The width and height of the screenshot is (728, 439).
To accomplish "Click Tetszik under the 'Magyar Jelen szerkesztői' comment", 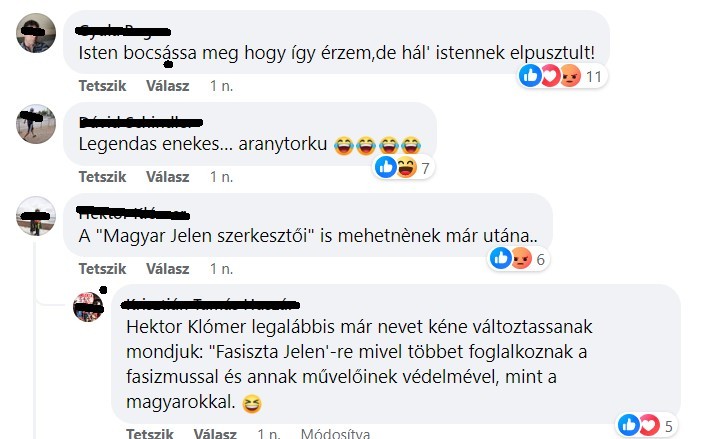I will pos(103,269).
